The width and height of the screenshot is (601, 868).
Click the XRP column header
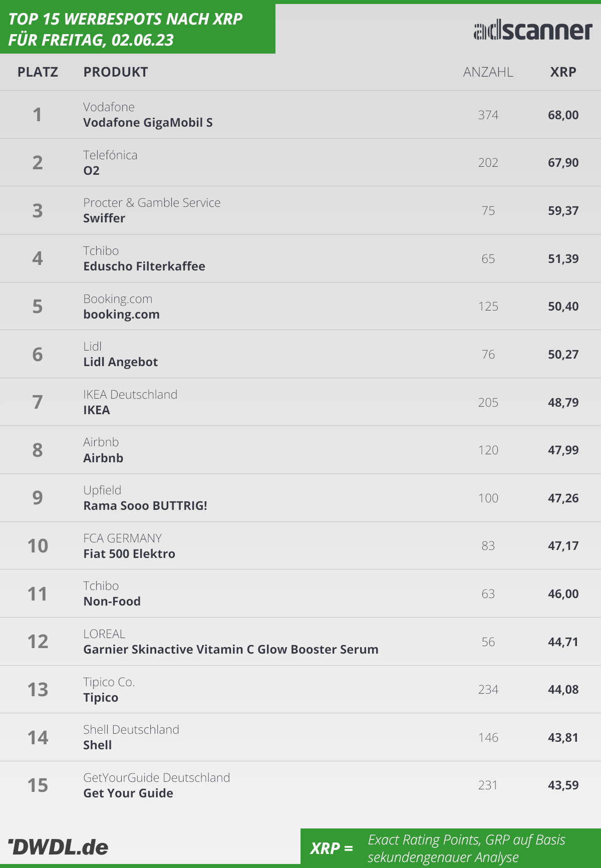coord(563,72)
